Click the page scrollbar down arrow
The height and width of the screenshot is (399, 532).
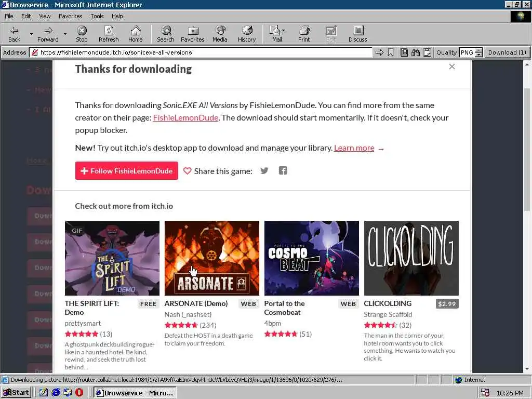pyautogui.click(x=527, y=369)
